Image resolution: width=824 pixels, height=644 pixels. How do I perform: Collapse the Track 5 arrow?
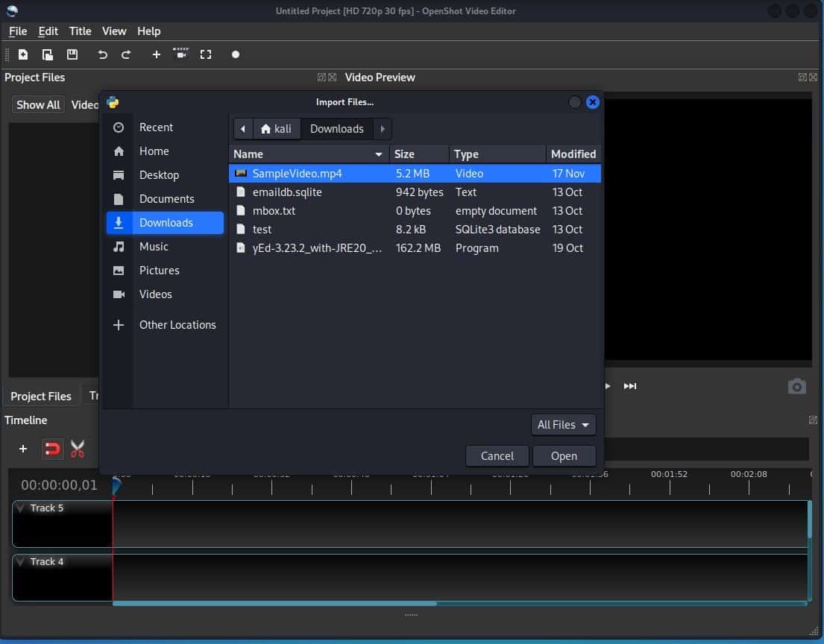(x=20, y=508)
